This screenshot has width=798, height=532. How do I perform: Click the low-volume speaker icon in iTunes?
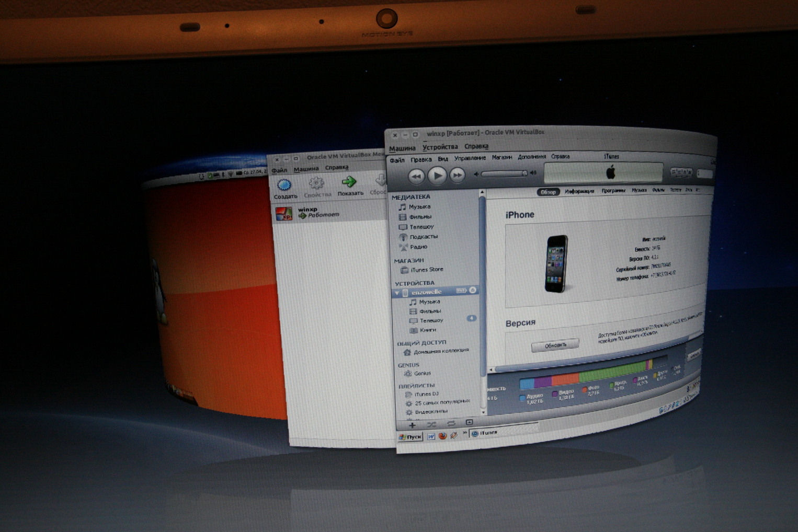(476, 174)
